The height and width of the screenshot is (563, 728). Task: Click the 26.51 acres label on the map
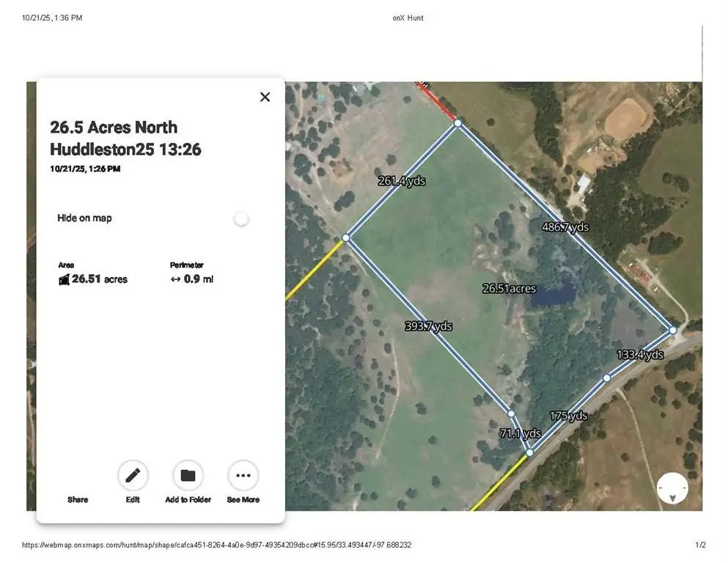509,289
